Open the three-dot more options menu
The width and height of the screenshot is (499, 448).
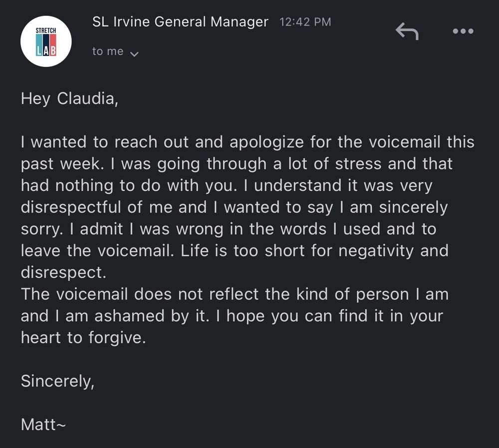tap(462, 31)
